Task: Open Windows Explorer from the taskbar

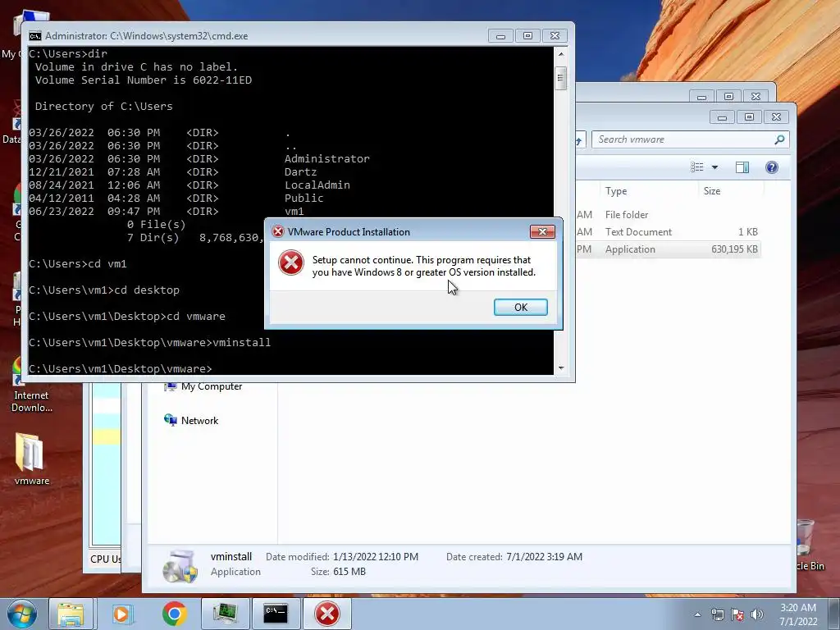Action: pos(71,614)
